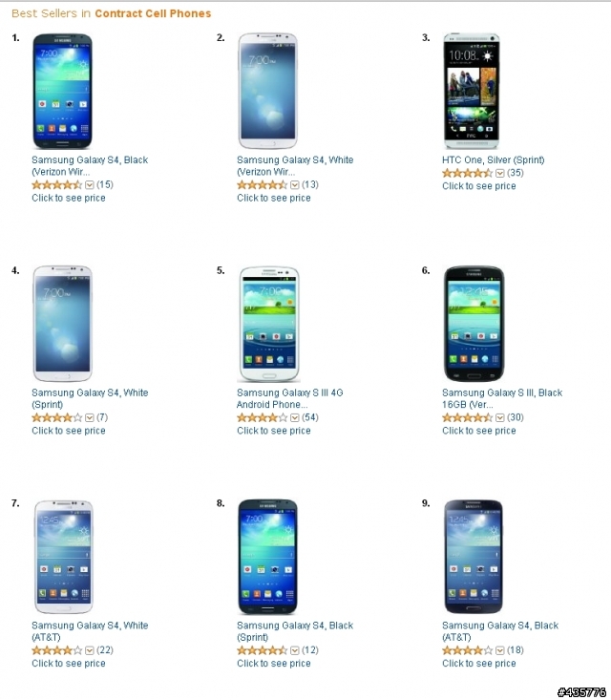Click star rating of Galaxy S4 Black AT&T
This screenshot has height=700, width=611.
(468, 650)
